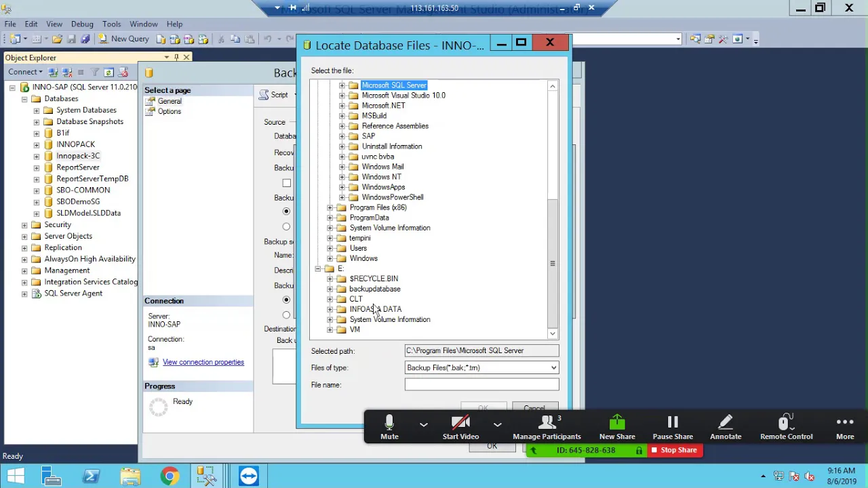Open the Connect dropdown in Object Explorer
The width and height of the screenshot is (868, 488).
click(x=25, y=72)
